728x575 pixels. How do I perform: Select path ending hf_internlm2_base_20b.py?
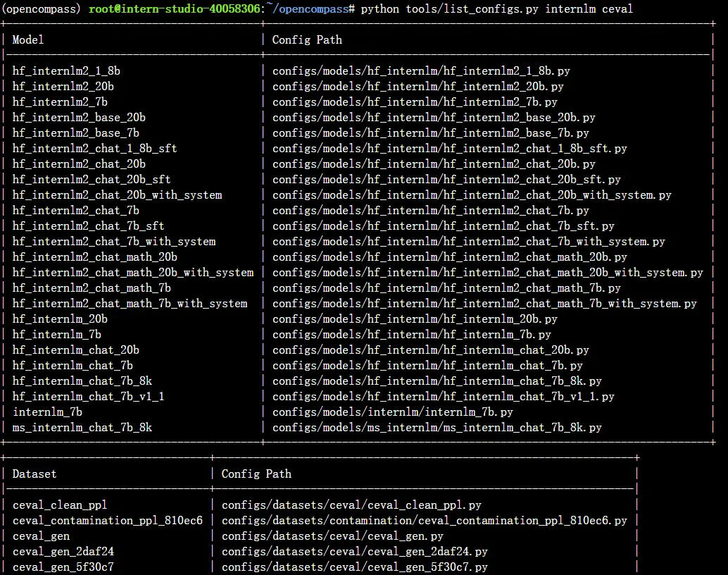pyautogui.click(x=434, y=117)
